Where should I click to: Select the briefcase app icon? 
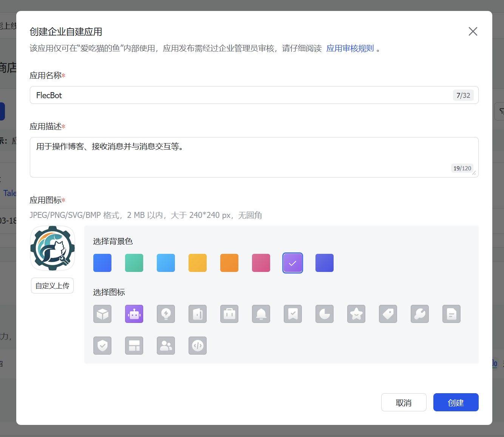229,314
